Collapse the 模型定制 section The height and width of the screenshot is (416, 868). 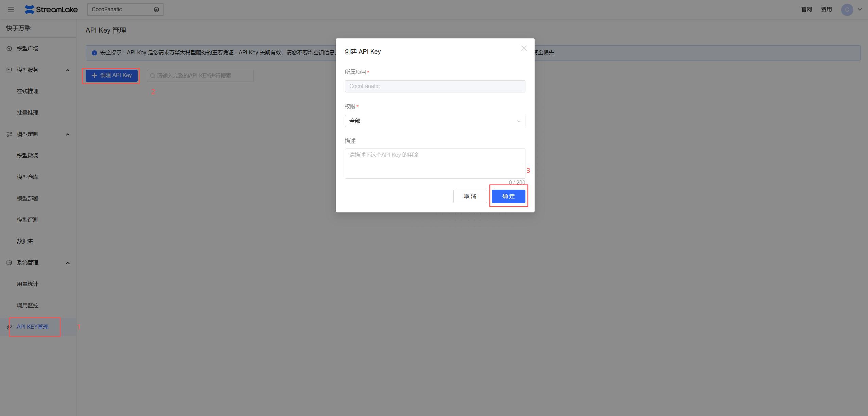tap(68, 134)
